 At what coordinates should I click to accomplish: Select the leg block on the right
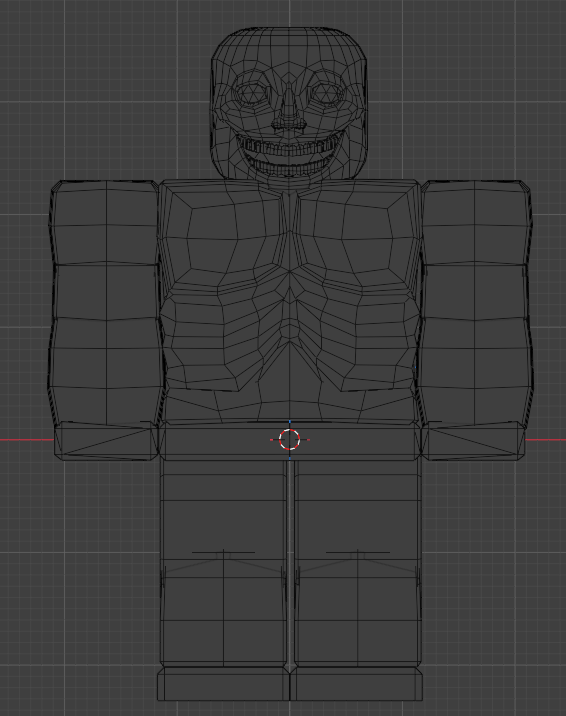357,563
